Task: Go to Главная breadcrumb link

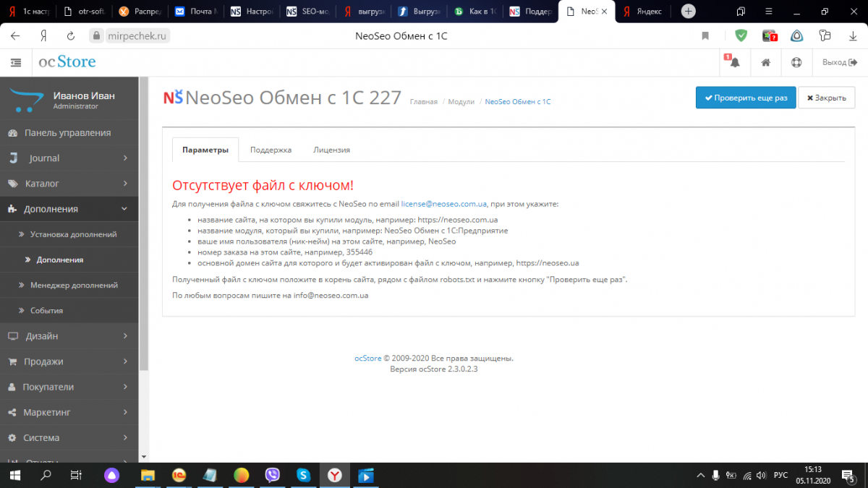Action: 423,102
